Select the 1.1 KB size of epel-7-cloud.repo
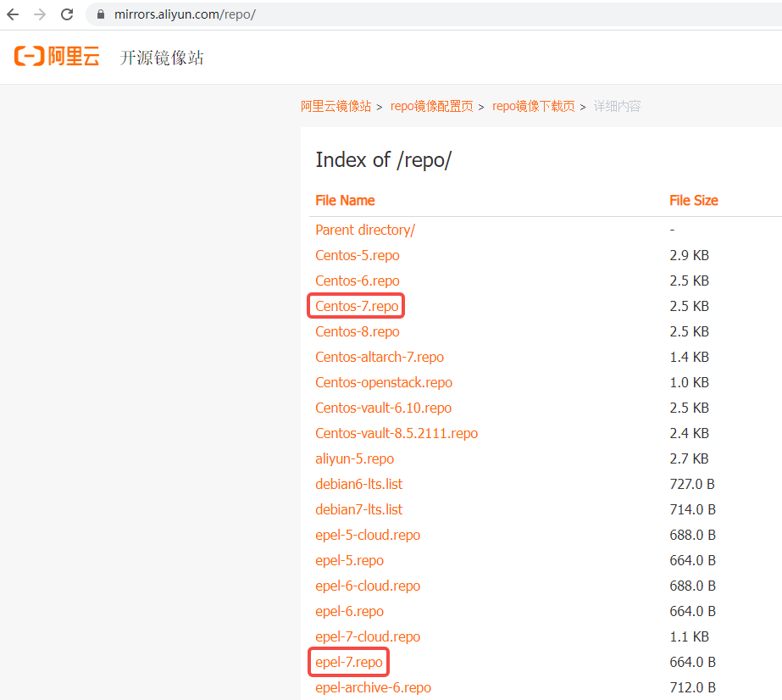The width and height of the screenshot is (782, 700). pyautogui.click(x=690, y=637)
